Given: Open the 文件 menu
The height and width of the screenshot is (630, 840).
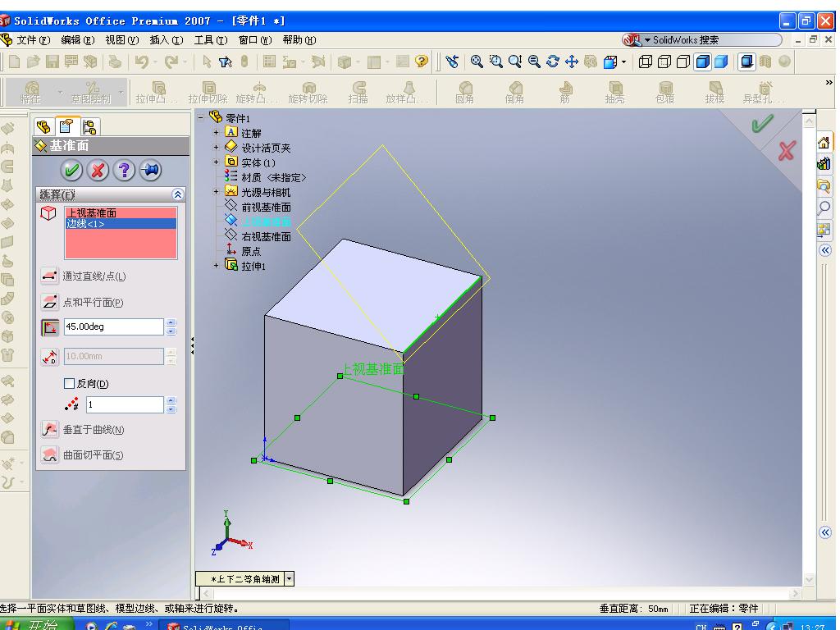Looking at the screenshot, I should (33, 39).
